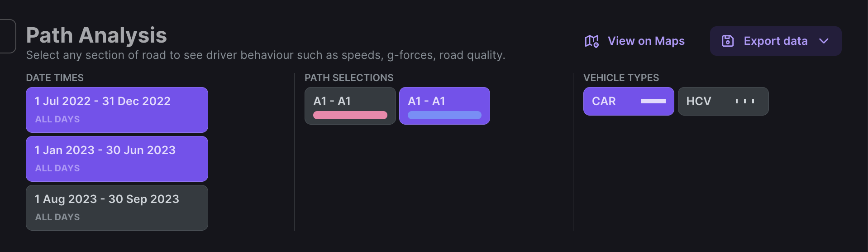Click the save disk icon in Export data
Image resolution: width=868 pixels, height=252 pixels.
tap(728, 41)
